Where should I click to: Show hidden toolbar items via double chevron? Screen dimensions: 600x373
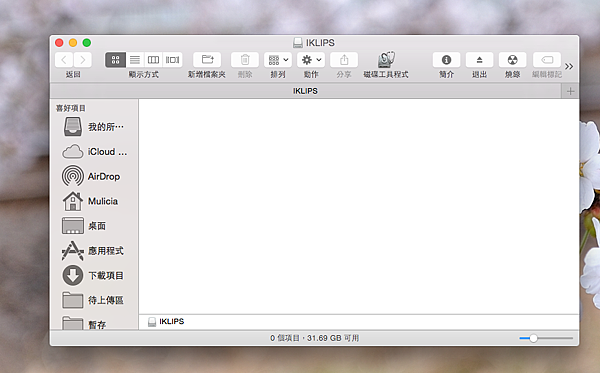tap(569, 67)
